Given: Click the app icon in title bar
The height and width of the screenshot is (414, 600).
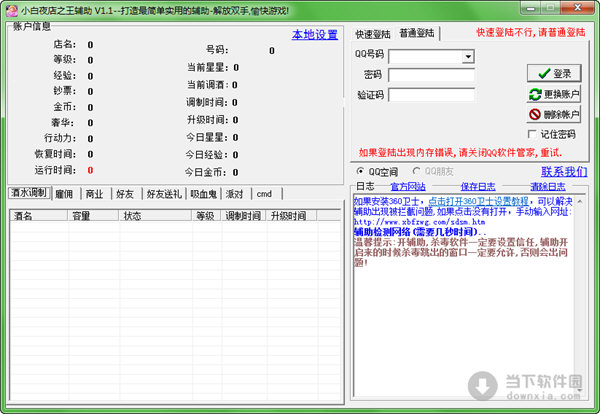Looking at the screenshot, I should [x=12, y=10].
